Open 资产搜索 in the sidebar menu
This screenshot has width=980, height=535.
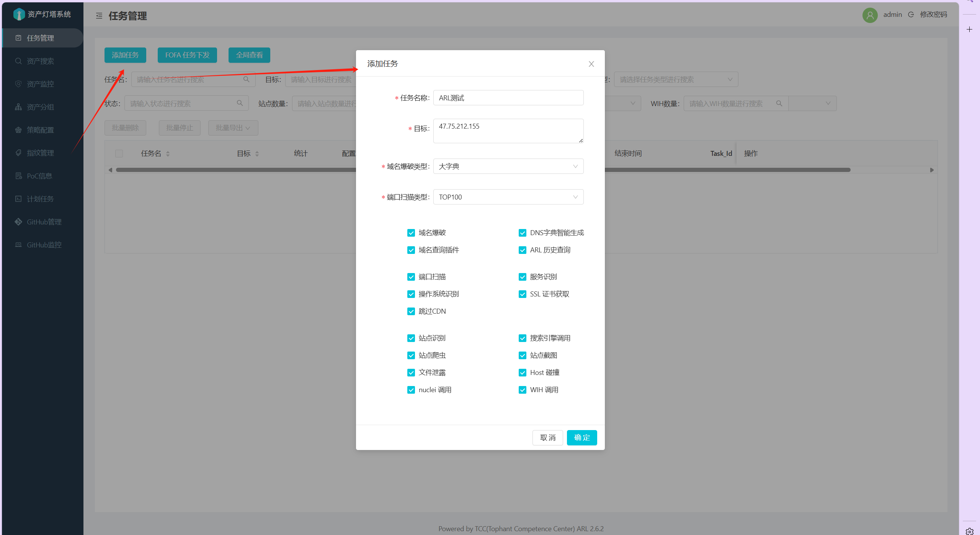point(40,61)
